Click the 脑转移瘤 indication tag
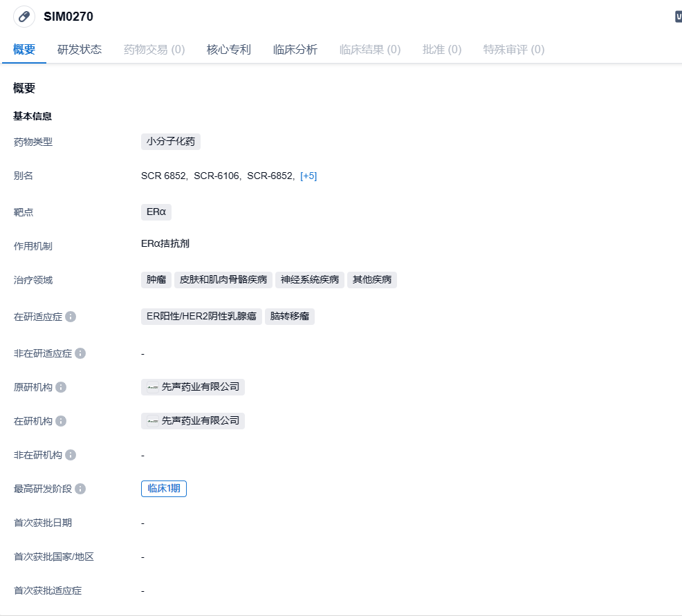Viewport: 682px width, 616px height. [x=290, y=317]
